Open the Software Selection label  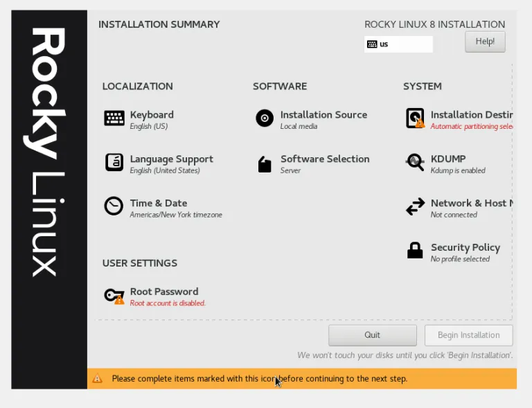(325, 159)
